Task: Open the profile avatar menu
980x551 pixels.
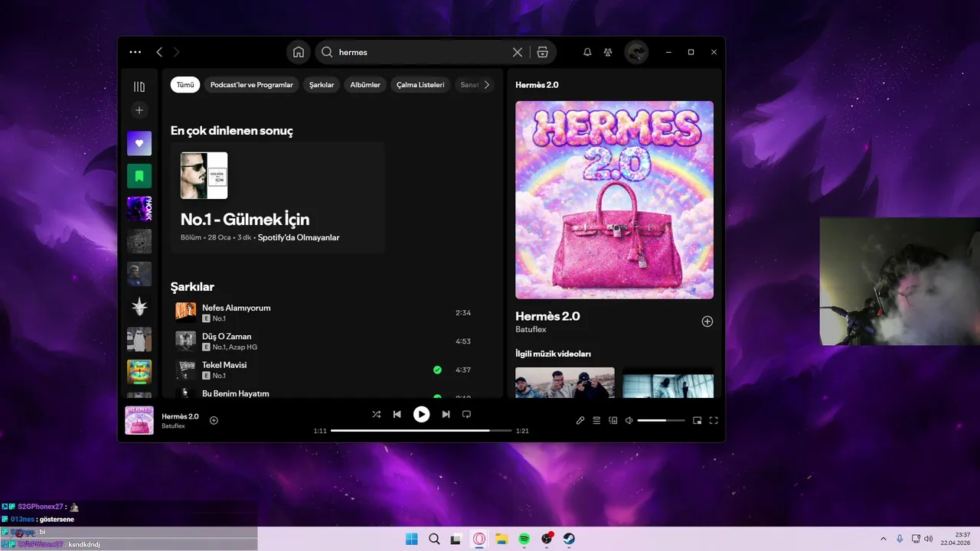Action: [x=636, y=52]
